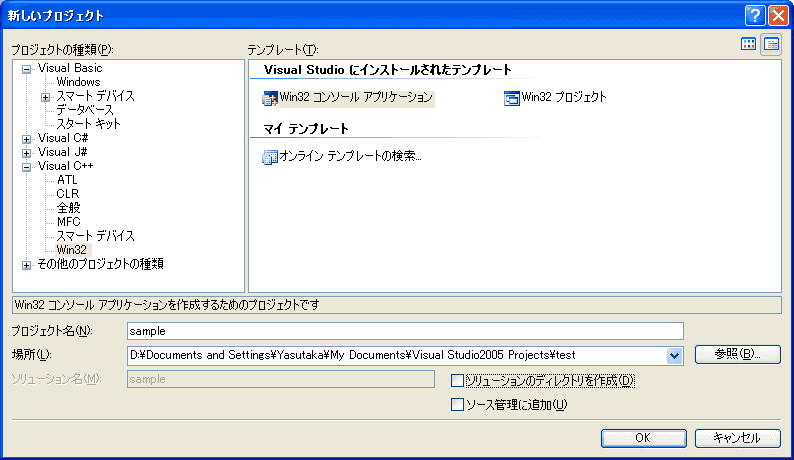The image size is (794, 460).
Task: Close the 新しいプロジェクト dialog
Action: pos(778,16)
